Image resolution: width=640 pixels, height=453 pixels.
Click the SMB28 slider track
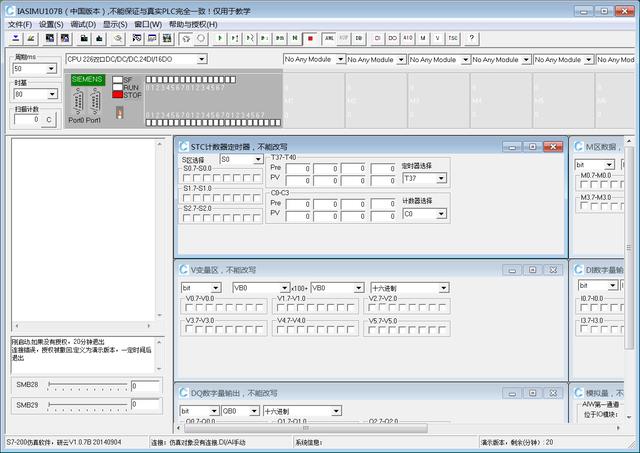point(88,385)
